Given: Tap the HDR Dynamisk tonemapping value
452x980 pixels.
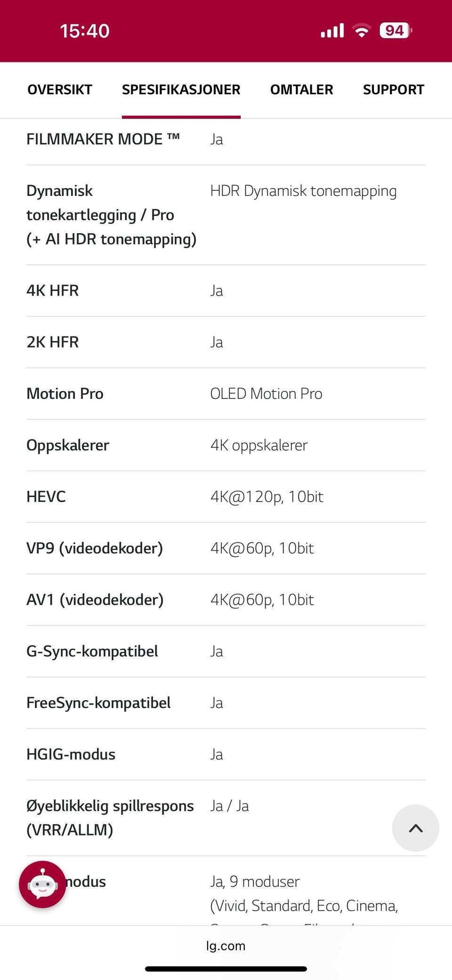Looking at the screenshot, I should click(304, 191).
